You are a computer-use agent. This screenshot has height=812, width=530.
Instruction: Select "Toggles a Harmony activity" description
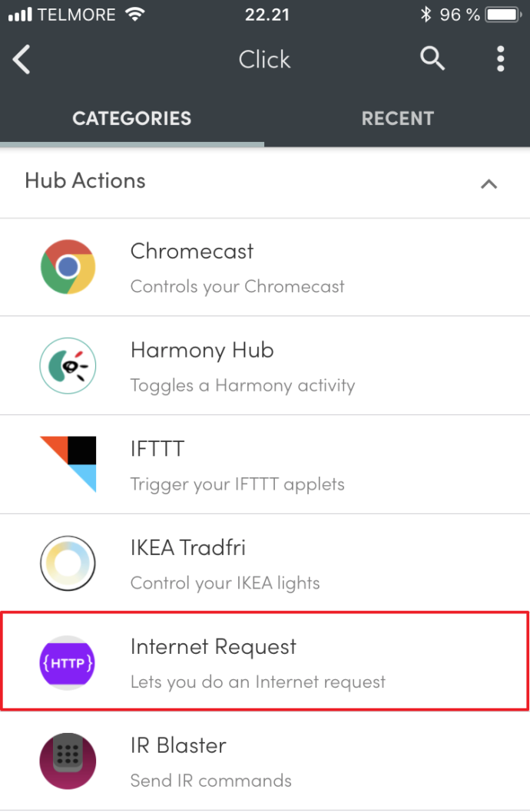pyautogui.click(x=242, y=385)
